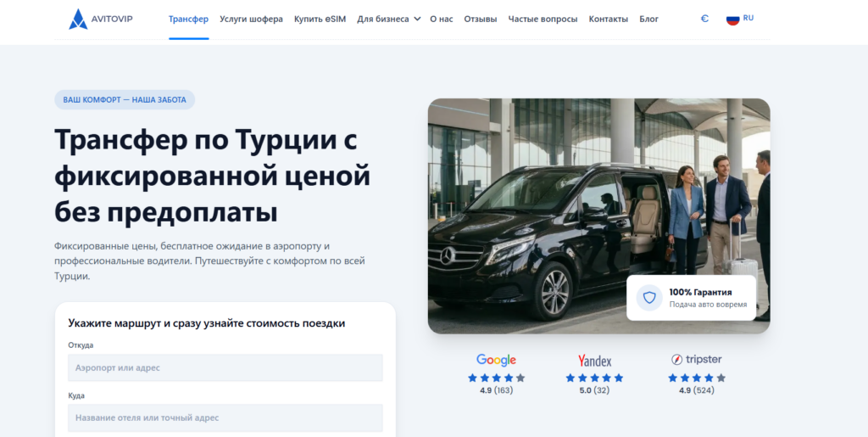Open the Услуги шофера menu item
The width and height of the screenshot is (868, 437).
click(251, 19)
